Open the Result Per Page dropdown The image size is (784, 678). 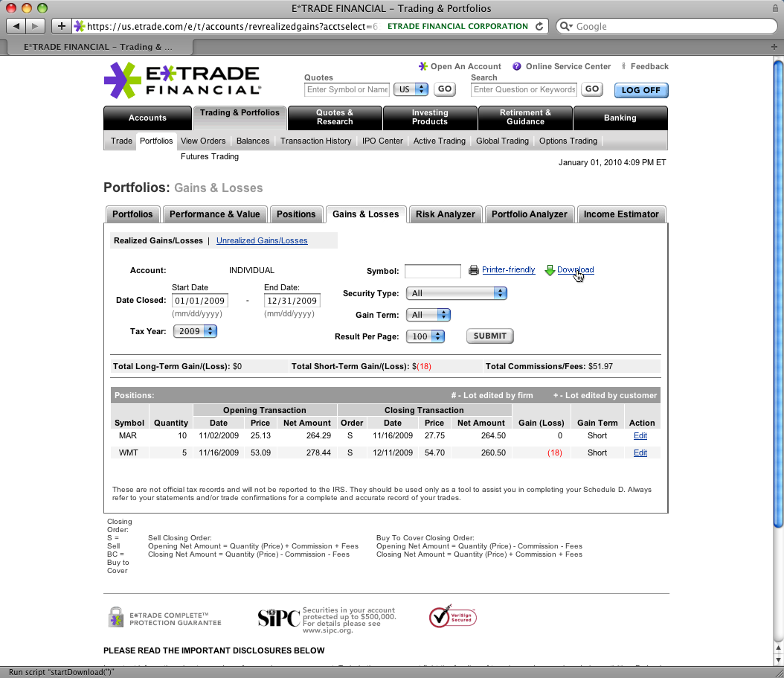pyautogui.click(x=425, y=336)
